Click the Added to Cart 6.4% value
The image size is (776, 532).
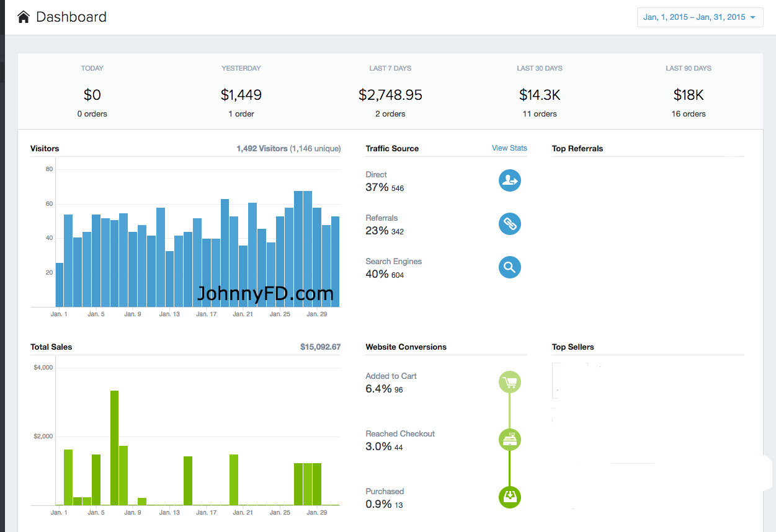point(378,389)
